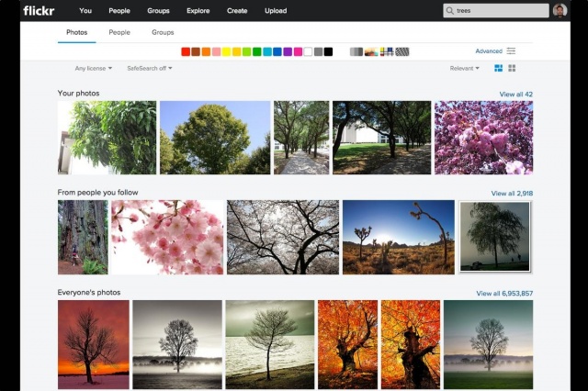Filter by cyan color swatch
The image size is (588, 391).
tap(267, 51)
